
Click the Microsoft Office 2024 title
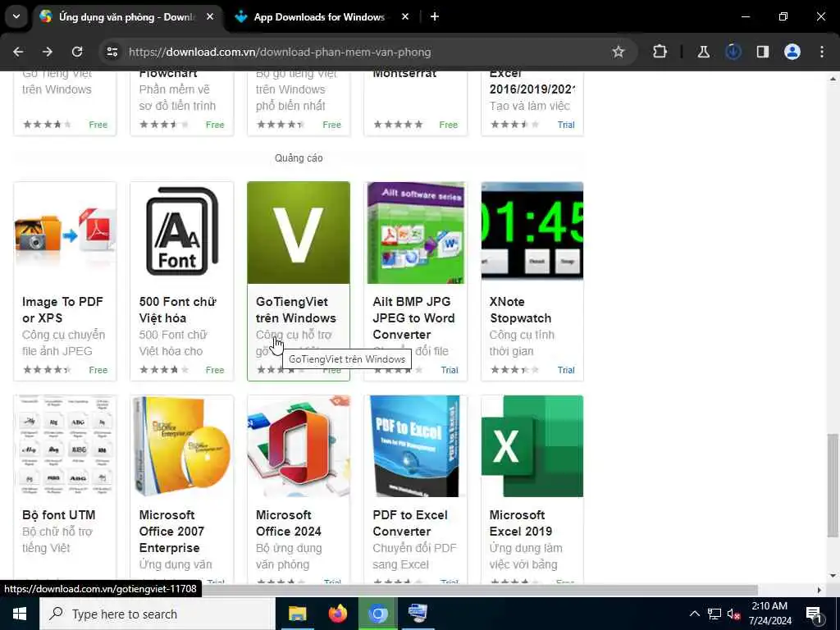[288, 523]
